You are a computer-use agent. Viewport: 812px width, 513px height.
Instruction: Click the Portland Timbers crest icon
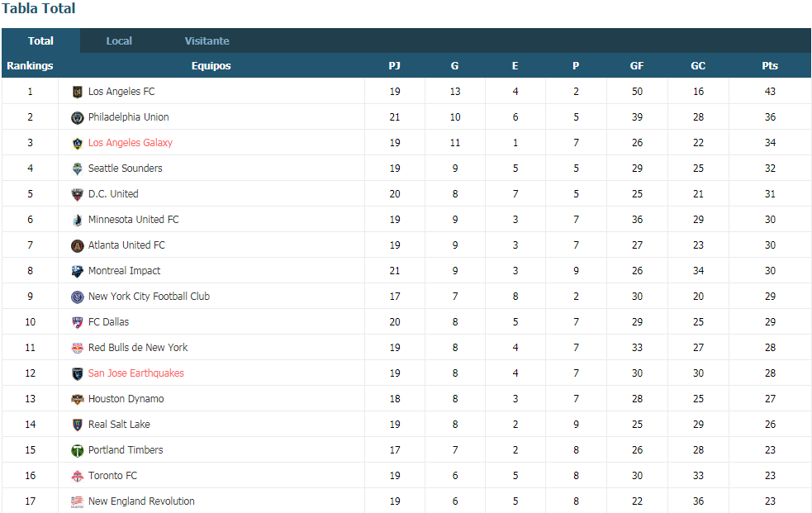coord(77,451)
